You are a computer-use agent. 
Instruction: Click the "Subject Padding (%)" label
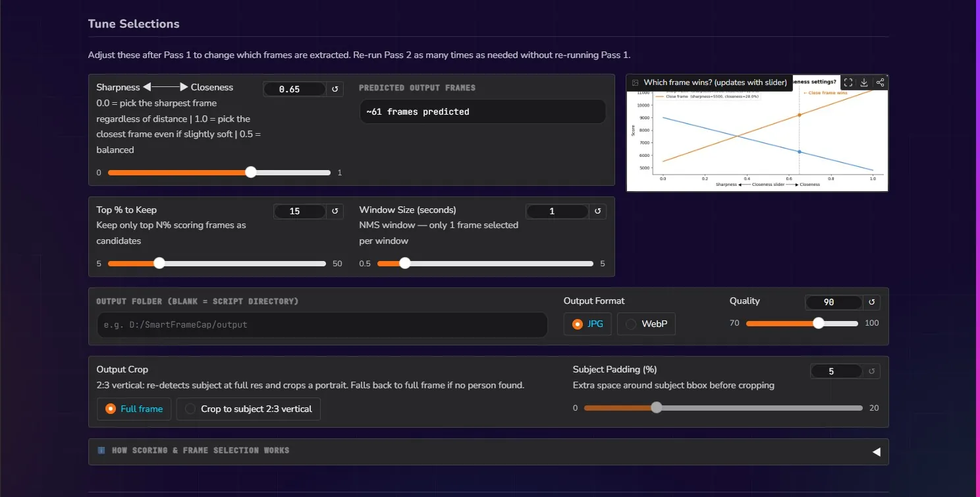614,369
